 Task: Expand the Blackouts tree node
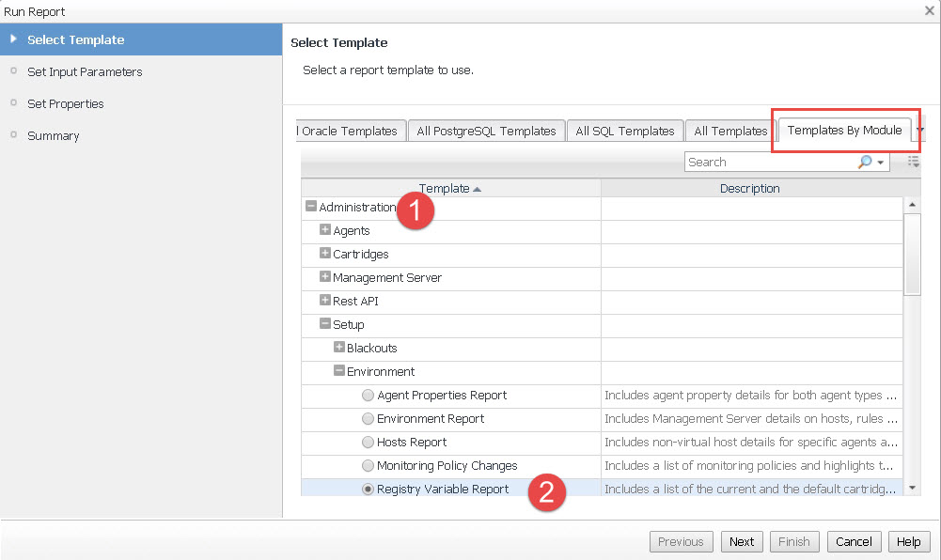pyautogui.click(x=339, y=348)
